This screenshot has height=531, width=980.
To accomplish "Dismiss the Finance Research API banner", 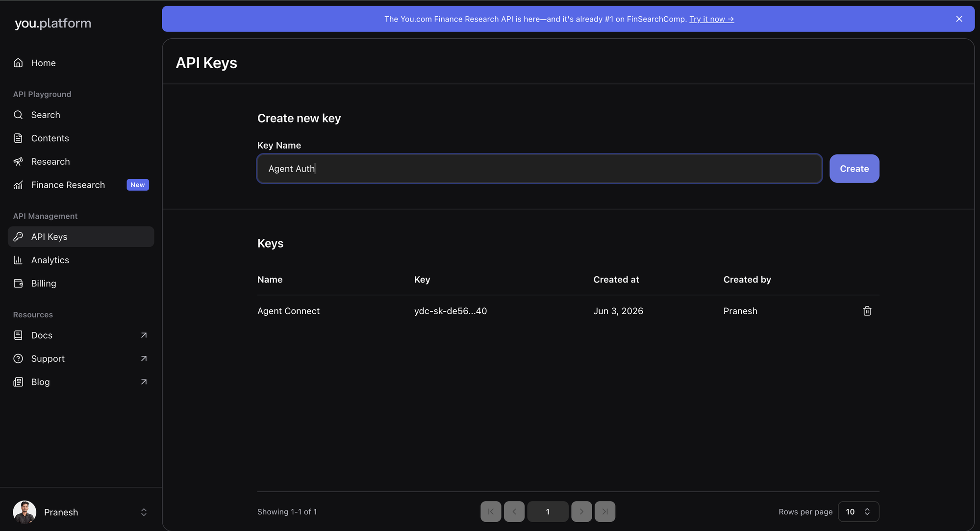I will [x=959, y=19].
